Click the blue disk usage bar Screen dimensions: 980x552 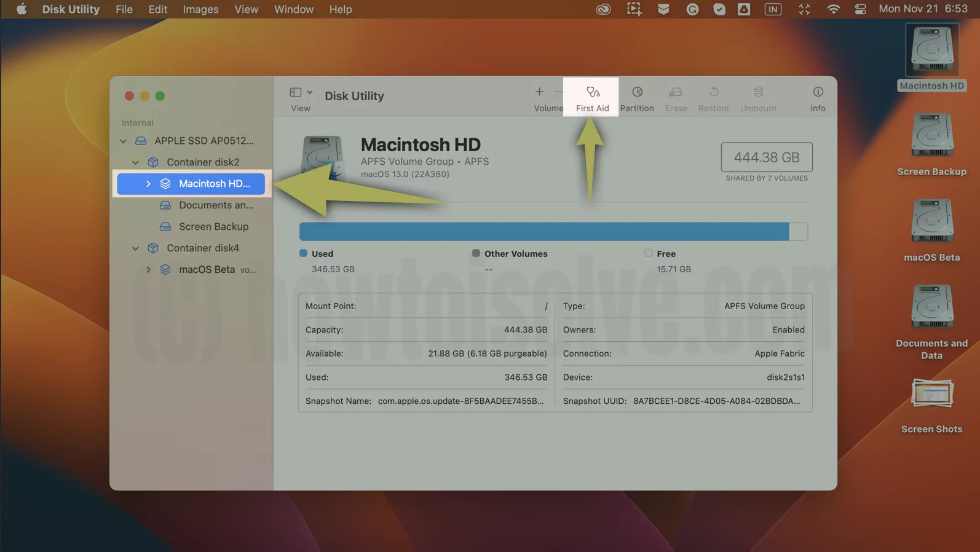pyautogui.click(x=544, y=232)
